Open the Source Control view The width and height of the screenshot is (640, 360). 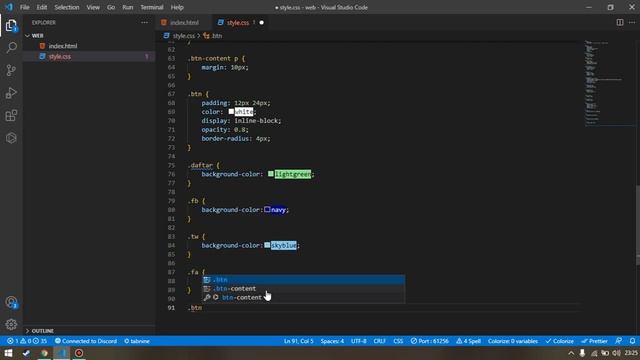point(11,70)
